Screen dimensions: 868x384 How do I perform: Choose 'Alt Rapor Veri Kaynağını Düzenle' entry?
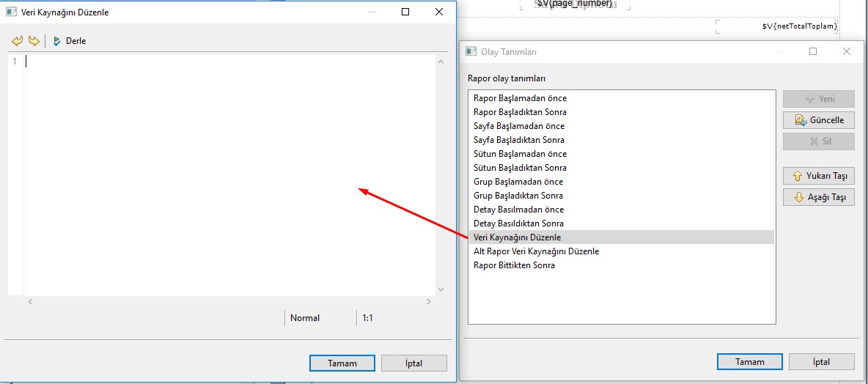(536, 251)
